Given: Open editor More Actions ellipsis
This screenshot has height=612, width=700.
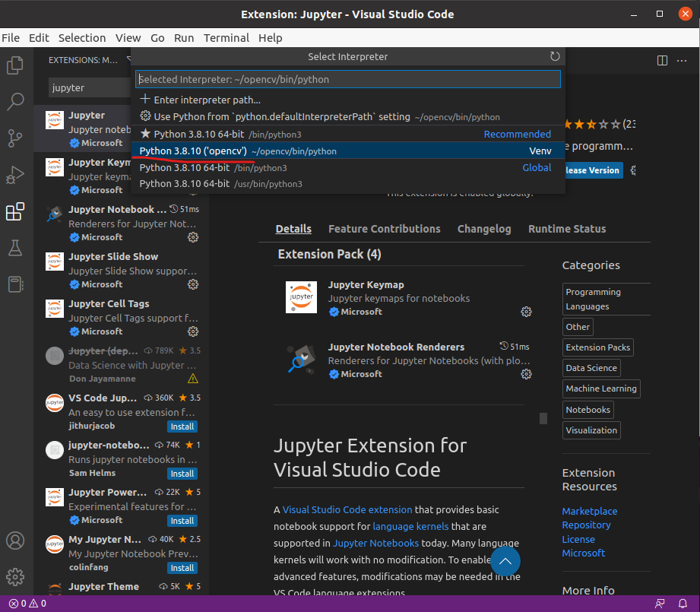Looking at the screenshot, I should (x=682, y=60).
